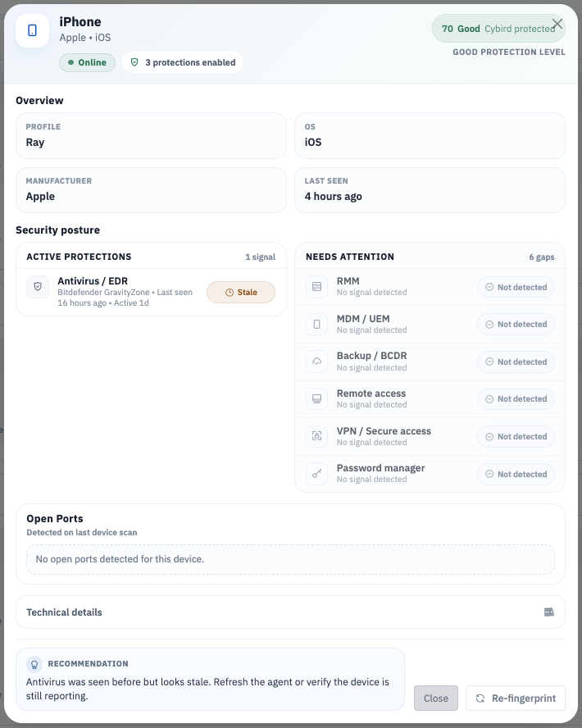Image resolution: width=582 pixels, height=728 pixels.
Task: Click the 6 gaps count label
Action: [542, 257]
